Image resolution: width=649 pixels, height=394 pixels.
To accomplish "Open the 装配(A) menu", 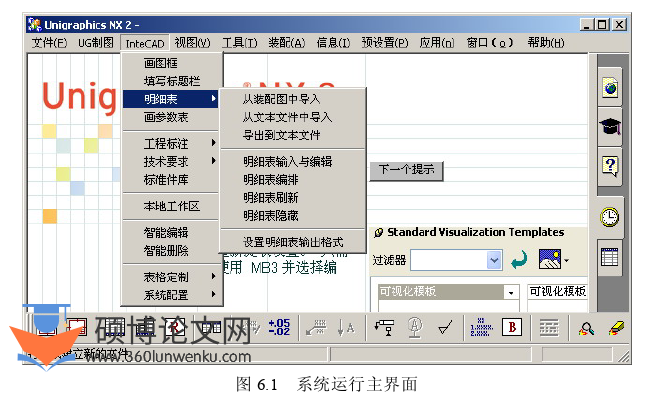I will 287,43.
